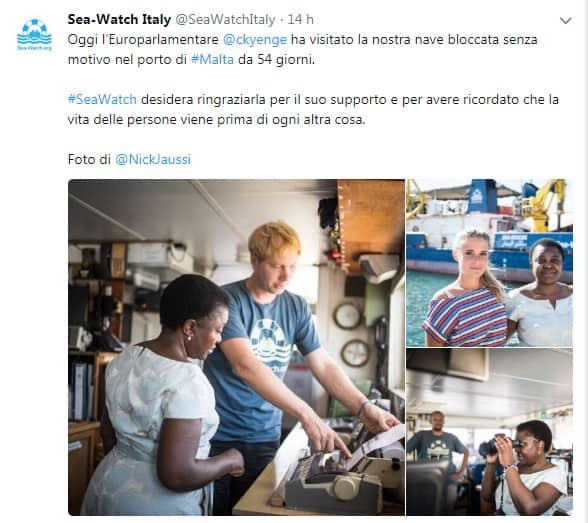Open the @ckyenge mention
This screenshot has height=523, width=588.
tap(255, 39)
